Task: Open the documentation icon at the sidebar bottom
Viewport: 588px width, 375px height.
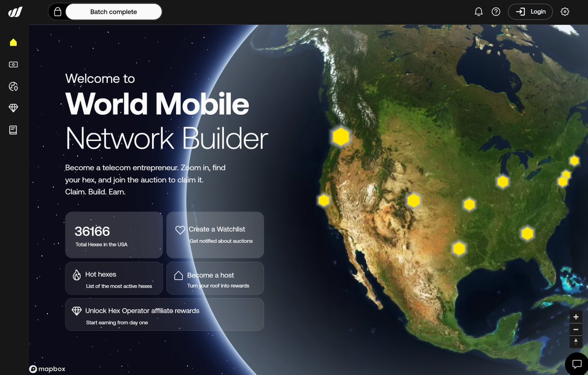Action: point(13,130)
